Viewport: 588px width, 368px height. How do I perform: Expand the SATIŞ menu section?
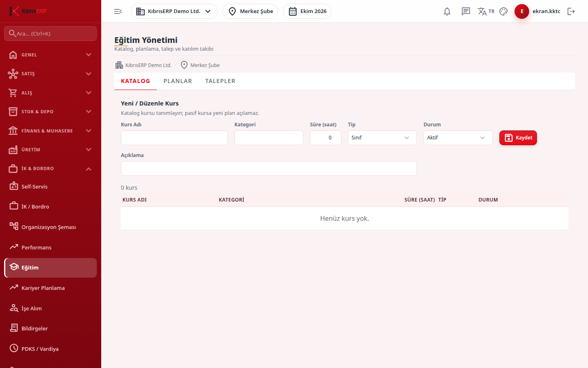point(50,74)
